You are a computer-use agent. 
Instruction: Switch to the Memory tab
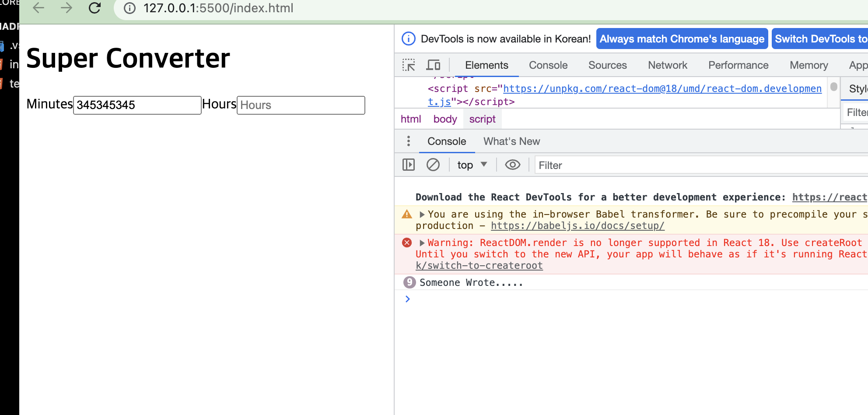(808, 65)
